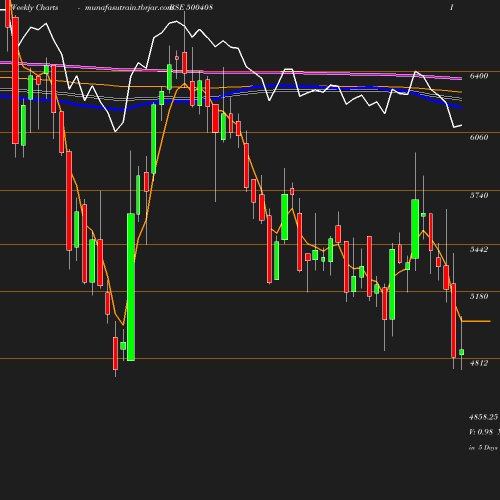Click the 5740 price axis label
This screenshot has height=500, width=500.
479,195
